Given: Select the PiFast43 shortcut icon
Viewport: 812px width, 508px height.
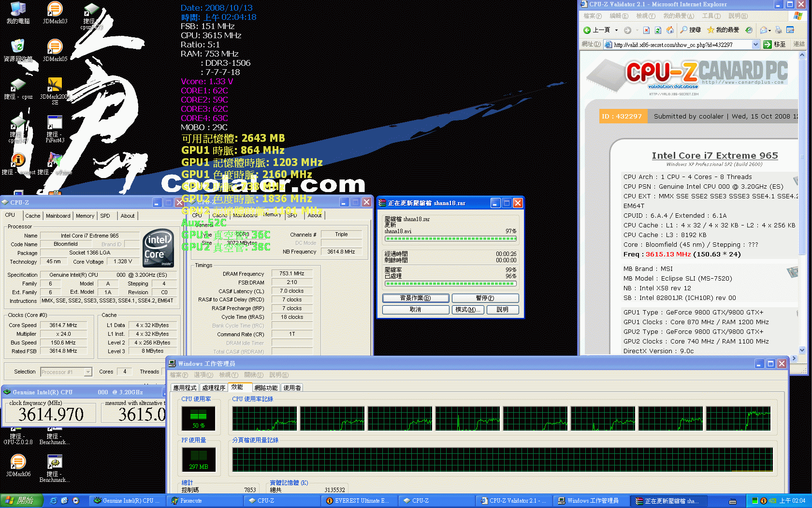Looking at the screenshot, I should pyautogui.click(x=55, y=129).
